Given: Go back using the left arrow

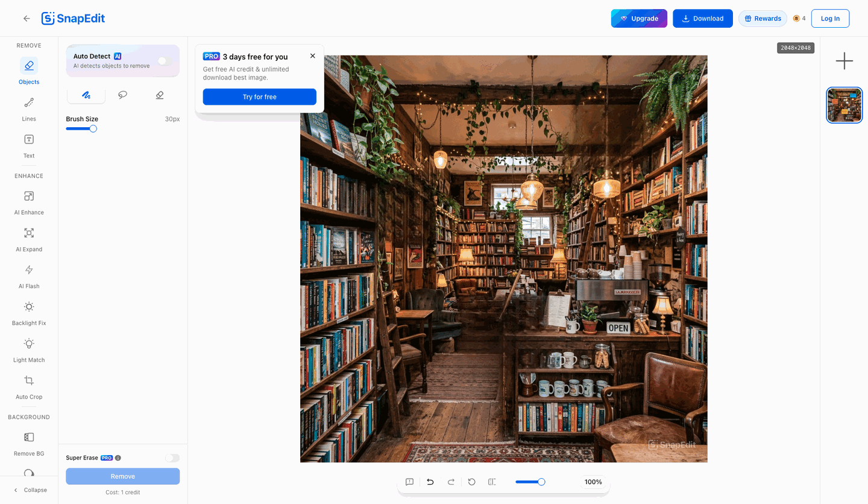Looking at the screenshot, I should [27, 19].
